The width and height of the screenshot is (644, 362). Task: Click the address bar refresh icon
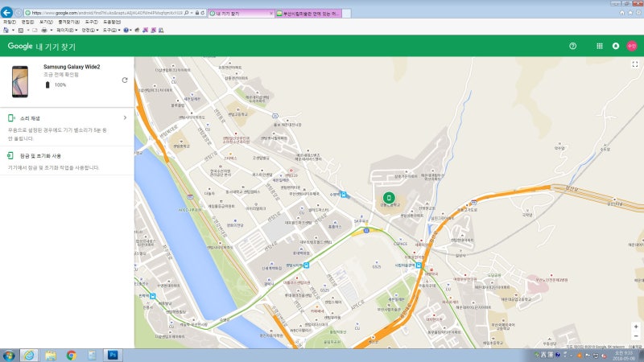(x=203, y=13)
